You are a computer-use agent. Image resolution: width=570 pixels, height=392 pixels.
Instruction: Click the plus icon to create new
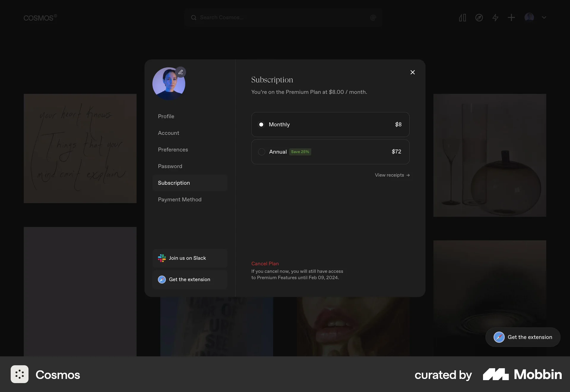click(511, 18)
